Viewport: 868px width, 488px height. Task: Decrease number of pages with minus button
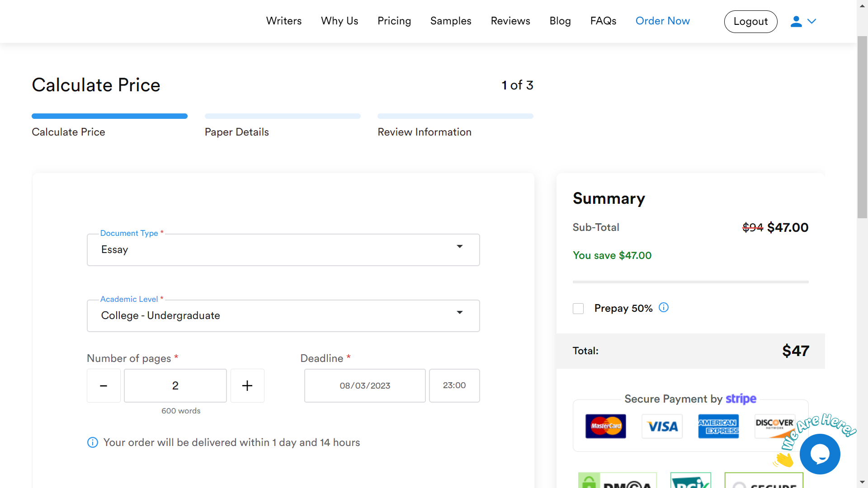104,385
